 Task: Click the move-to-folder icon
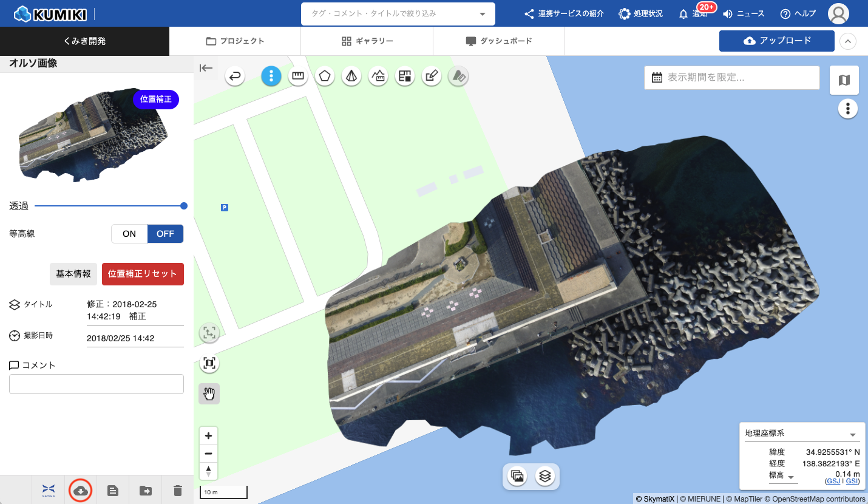(x=145, y=490)
